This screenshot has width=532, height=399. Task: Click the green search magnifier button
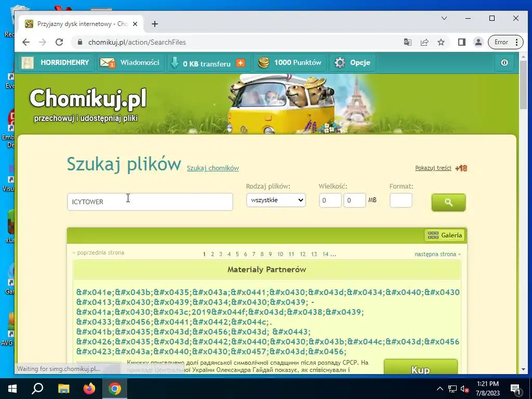click(448, 203)
